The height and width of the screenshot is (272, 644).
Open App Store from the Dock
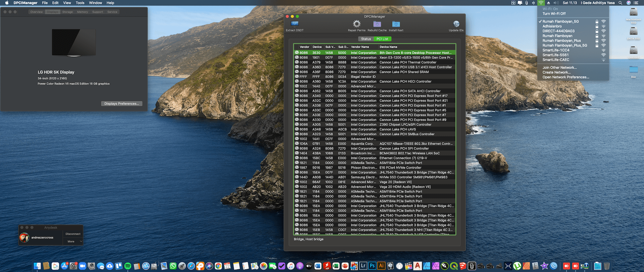64,266
